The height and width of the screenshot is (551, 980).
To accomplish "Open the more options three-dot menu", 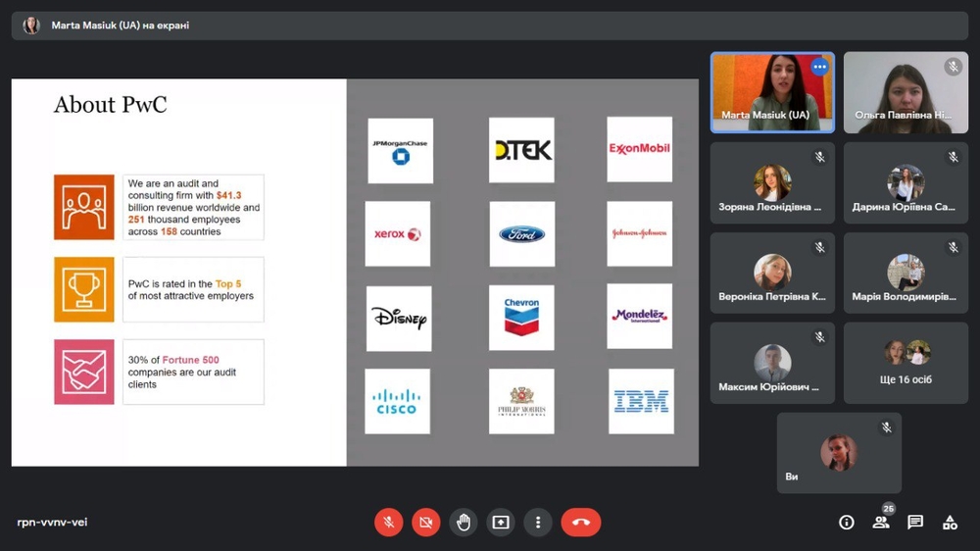I will point(538,523).
